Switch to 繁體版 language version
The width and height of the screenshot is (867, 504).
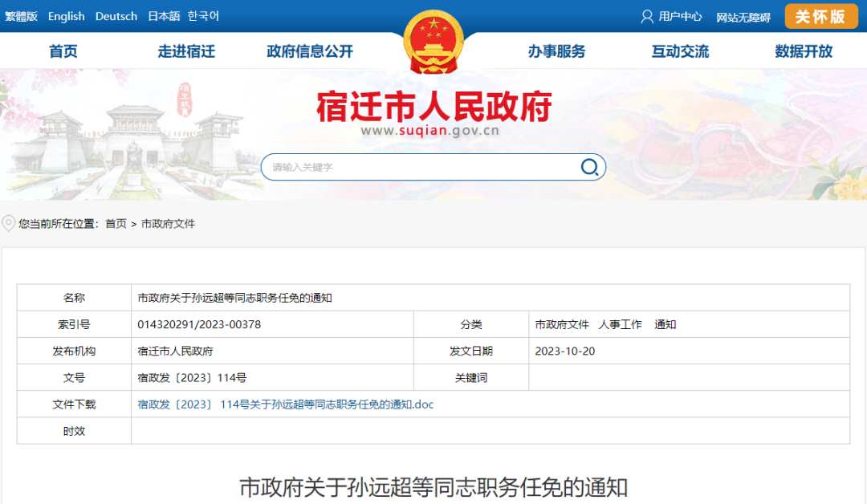coord(21,16)
